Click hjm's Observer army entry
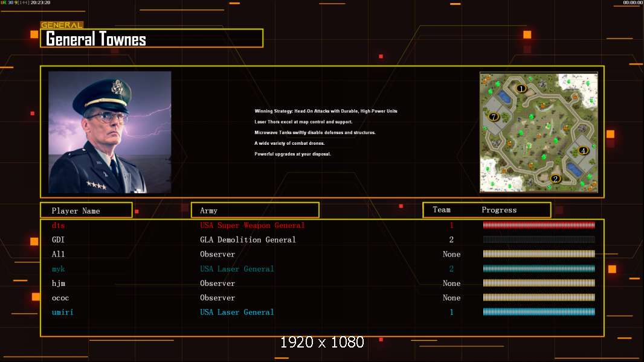The height and width of the screenshot is (362, 644). (217, 284)
